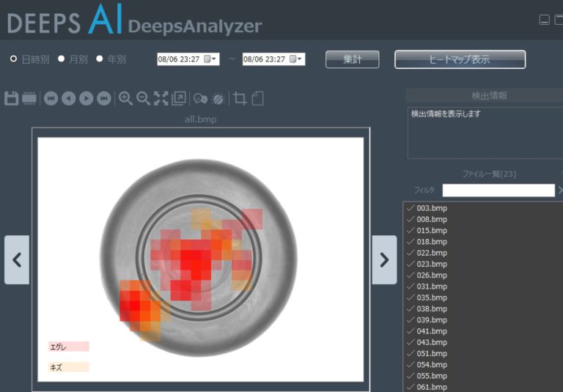Open the end date picker dropdown
This screenshot has width=563, height=392.
tap(296, 59)
